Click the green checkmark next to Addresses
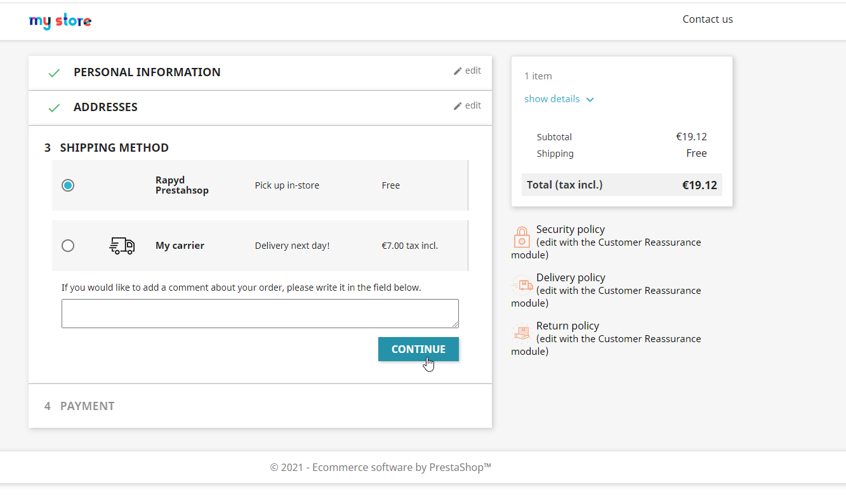 coord(54,108)
